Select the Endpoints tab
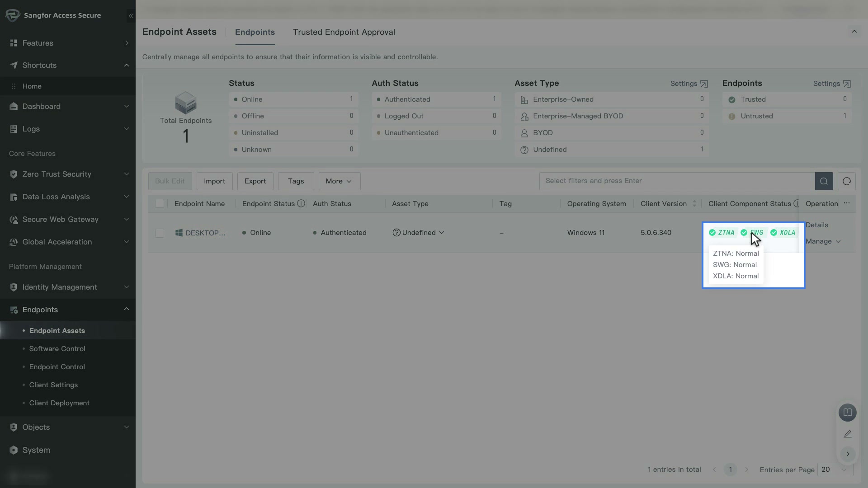This screenshot has width=868, height=488. tap(255, 32)
